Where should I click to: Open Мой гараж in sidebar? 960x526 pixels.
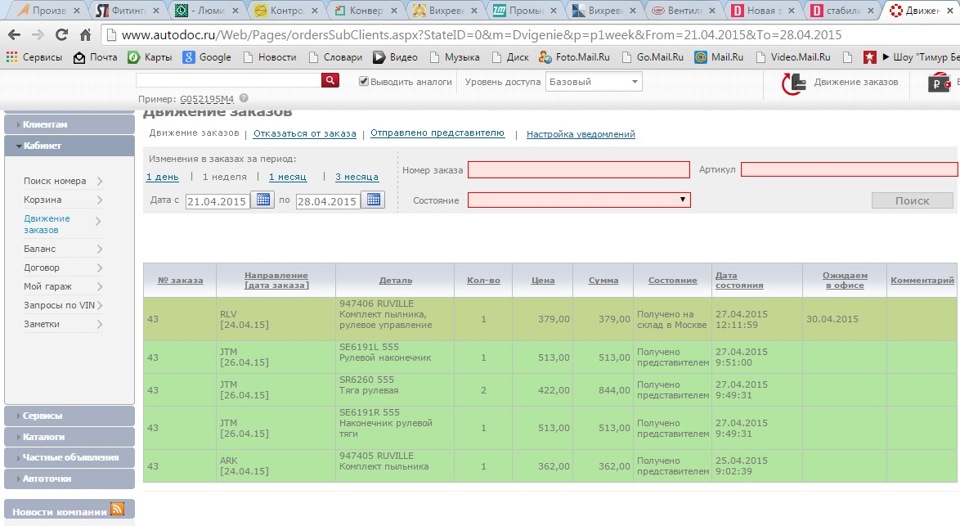[x=62, y=286]
